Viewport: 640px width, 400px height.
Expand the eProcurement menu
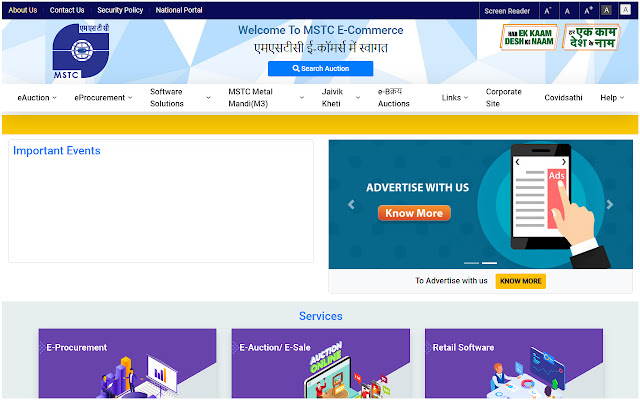click(x=103, y=98)
